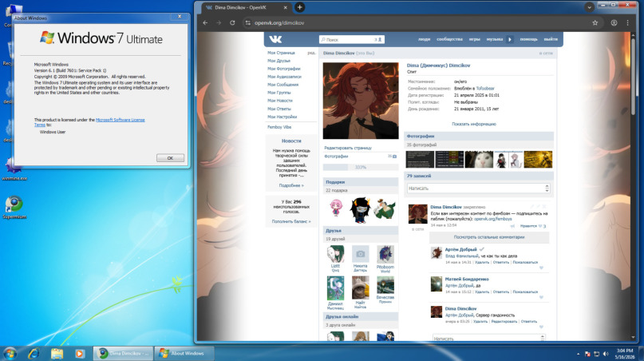Open Windows Media Player from taskbar
Screen dimensions: 644x361
click(79, 353)
